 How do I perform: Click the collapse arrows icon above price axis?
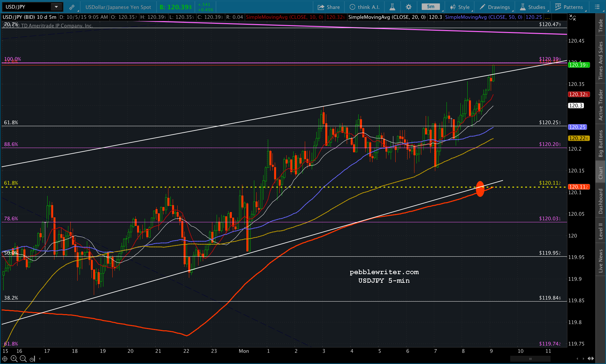[573, 18]
